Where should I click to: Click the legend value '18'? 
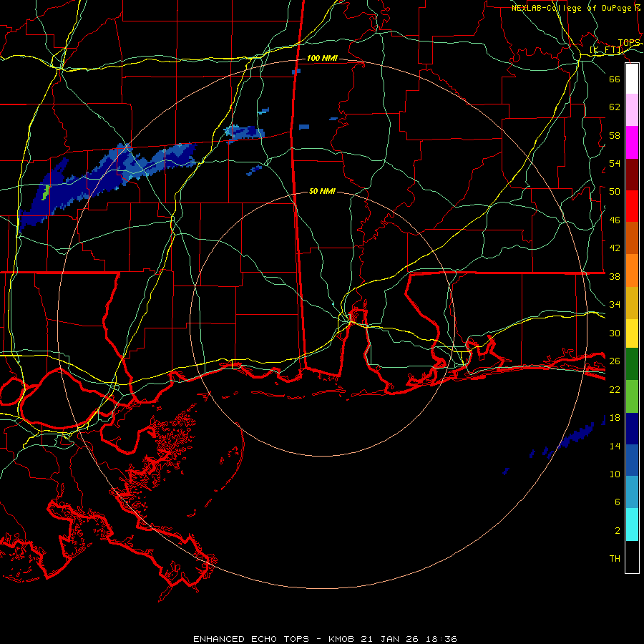[x=615, y=418]
